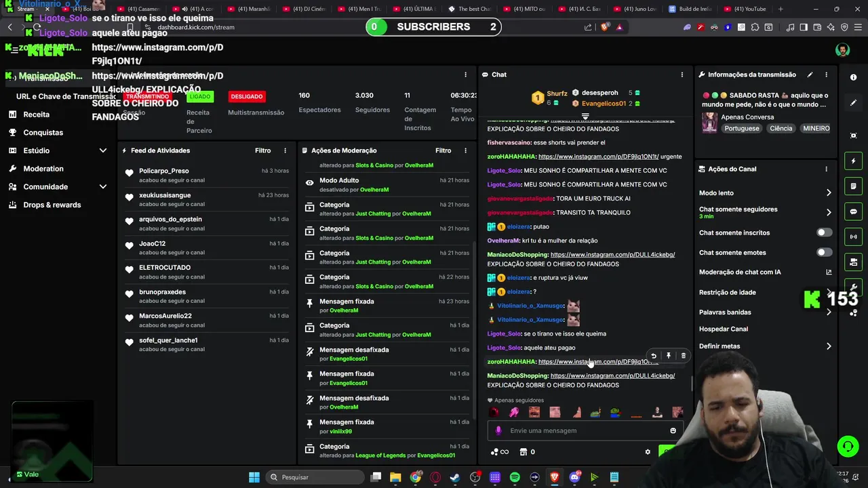The image size is (868, 488).
Task: Open the three-dot menu of the Chat panel
Action: [682, 75]
